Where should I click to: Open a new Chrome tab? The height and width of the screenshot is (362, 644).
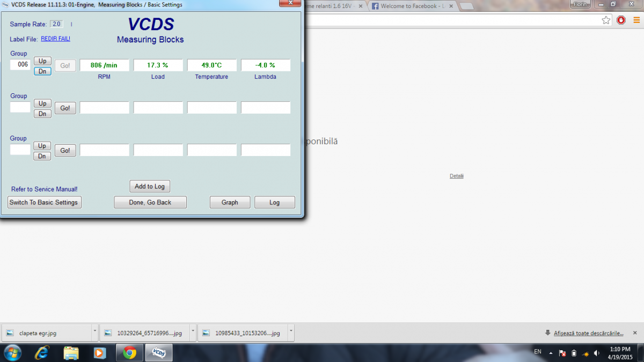[x=467, y=6]
